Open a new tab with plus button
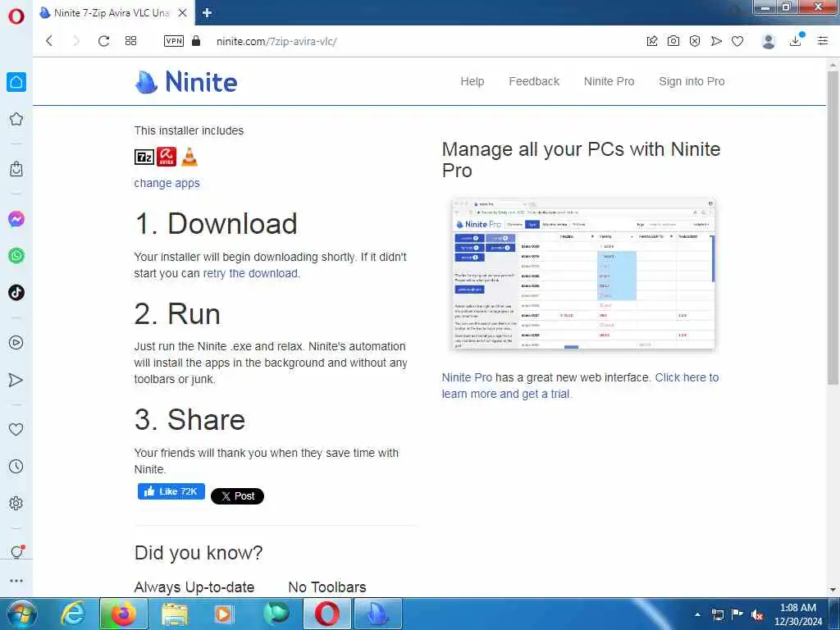This screenshot has width=840, height=630. click(208, 13)
